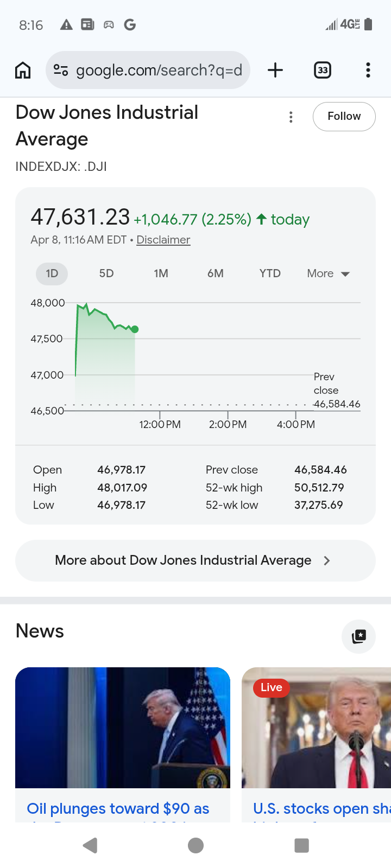Viewport: 391px width, 868px height.
Task: Tap the Prev close chart annotation
Action: tap(337, 390)
